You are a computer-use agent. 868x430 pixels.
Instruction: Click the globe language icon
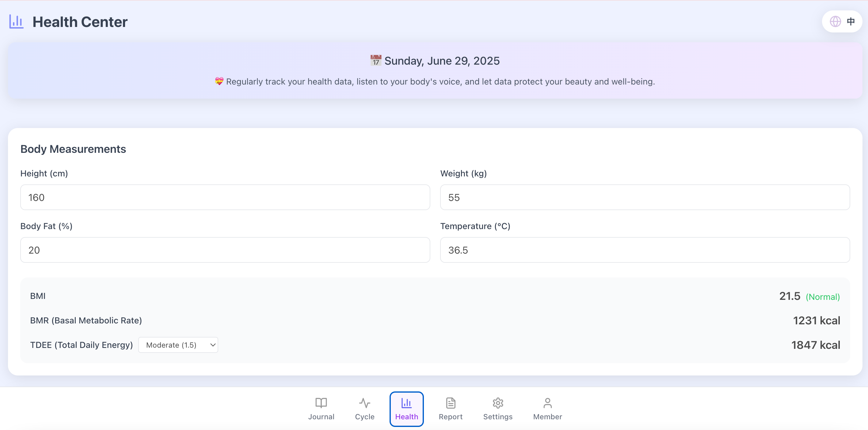835,21
